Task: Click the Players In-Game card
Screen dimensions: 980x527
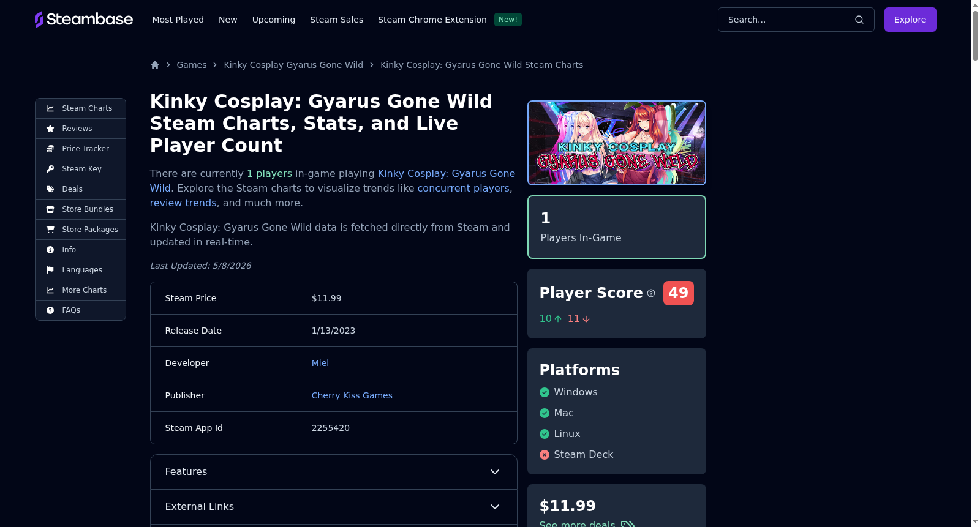Action: [617, 227]
